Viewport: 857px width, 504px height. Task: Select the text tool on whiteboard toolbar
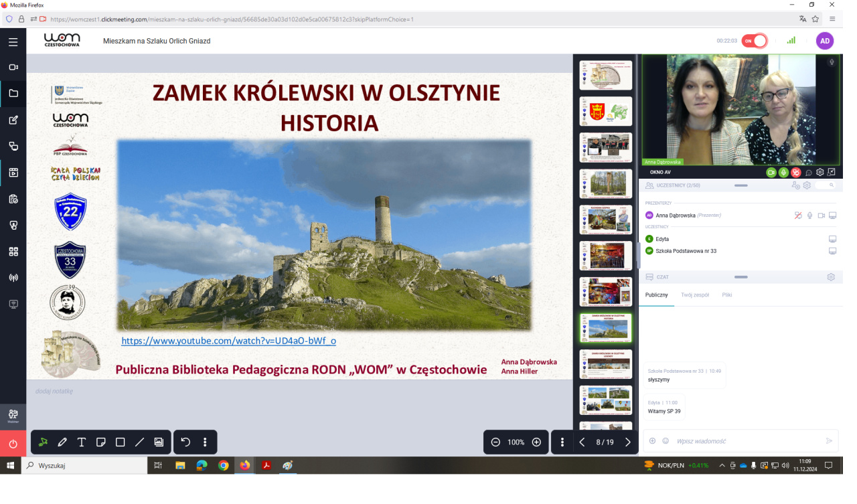click(82, 442)
